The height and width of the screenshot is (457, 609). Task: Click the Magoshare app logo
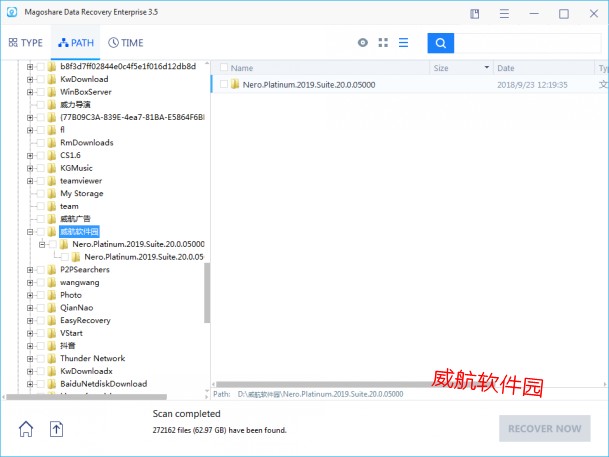12,12
